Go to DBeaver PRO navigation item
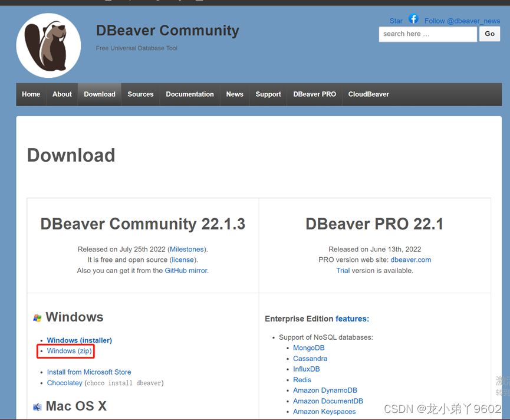 (314, 94)
